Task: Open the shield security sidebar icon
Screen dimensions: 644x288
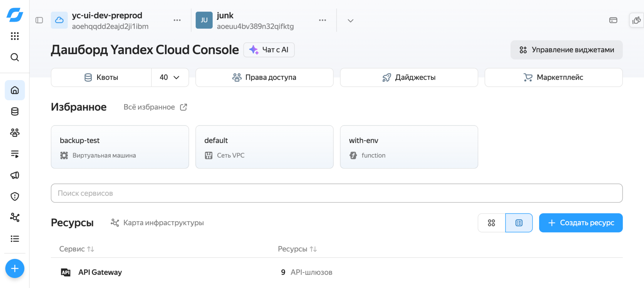Action: (15, 196)
